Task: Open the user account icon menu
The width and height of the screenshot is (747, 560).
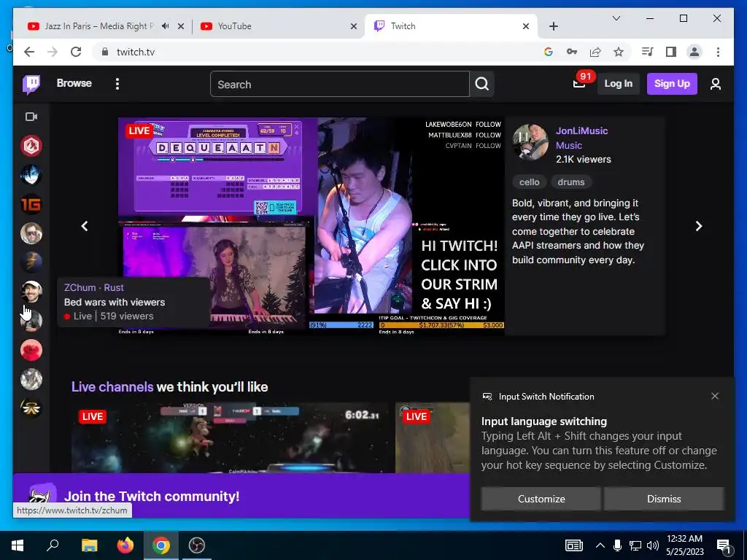Action: point(715,84)
